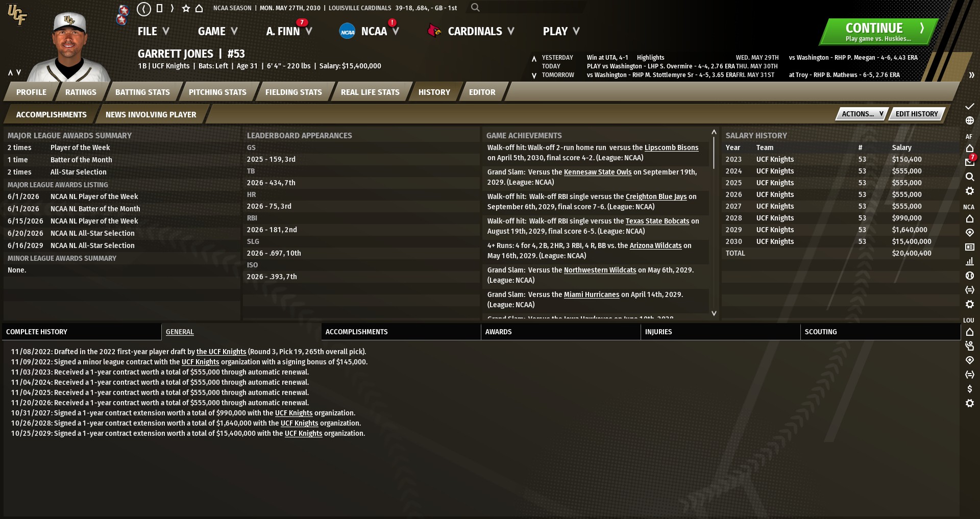The height and width of the screenshot is (519, 980).
Task: Select the INJURIES history tab
Action: pyautogui.click(x=720, y=332)
